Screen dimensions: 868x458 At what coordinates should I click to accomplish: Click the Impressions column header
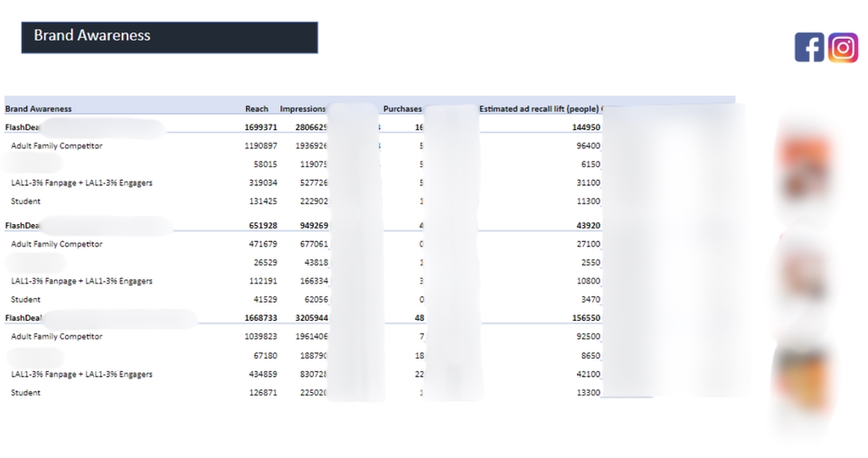303,109
